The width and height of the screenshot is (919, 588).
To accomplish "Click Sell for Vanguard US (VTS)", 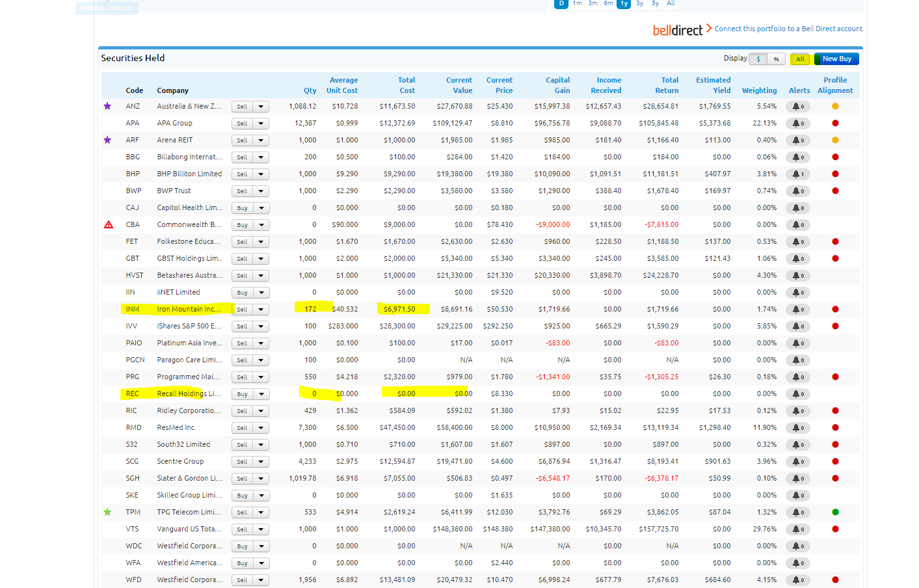I will tap(242, 529).
